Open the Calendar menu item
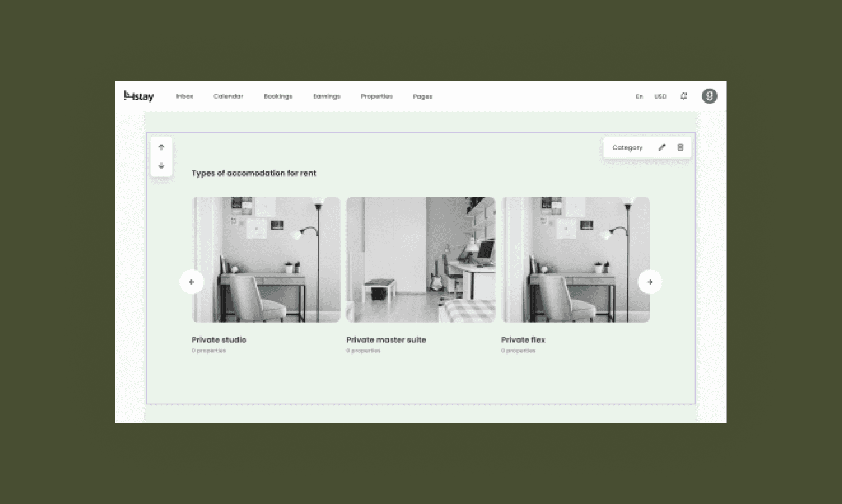 [x=228, y=97]
